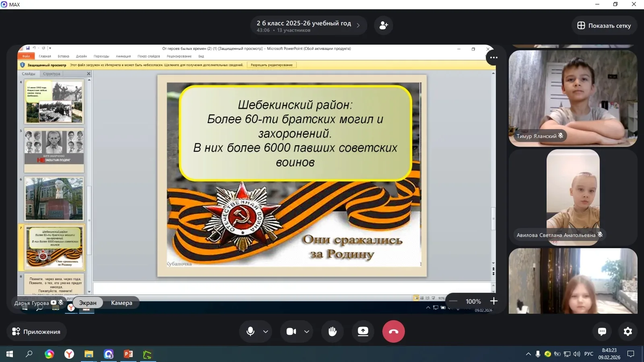This screenshot has height=362, width=644.
Task: Toggle the camera on or off
Action: [x=291, y=331]
